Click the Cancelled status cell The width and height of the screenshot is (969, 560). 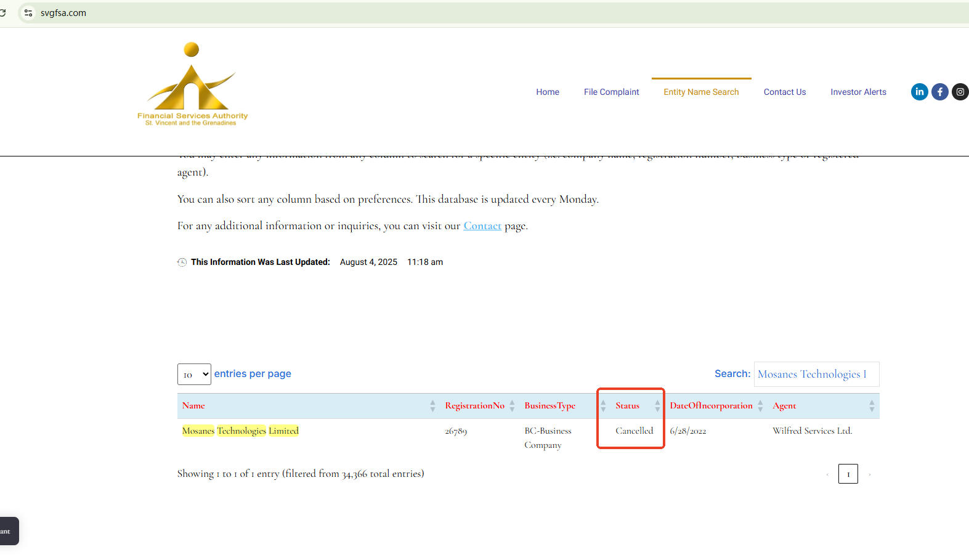pos(634,431)
